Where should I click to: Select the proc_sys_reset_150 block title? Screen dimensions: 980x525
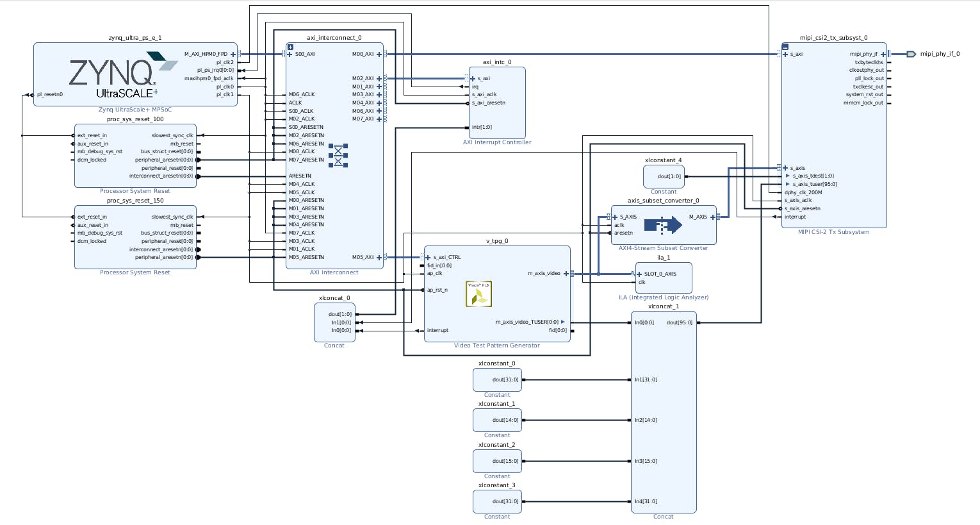tap(135, 201)
